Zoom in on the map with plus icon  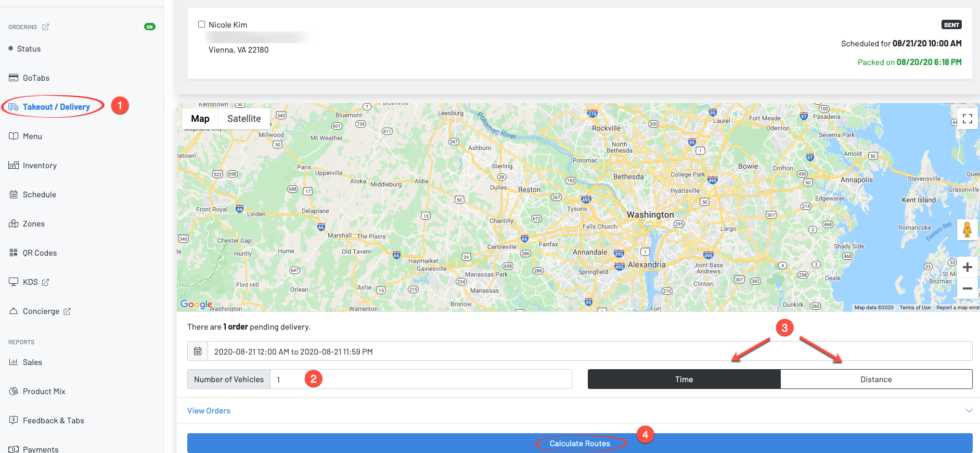point(967,268)
